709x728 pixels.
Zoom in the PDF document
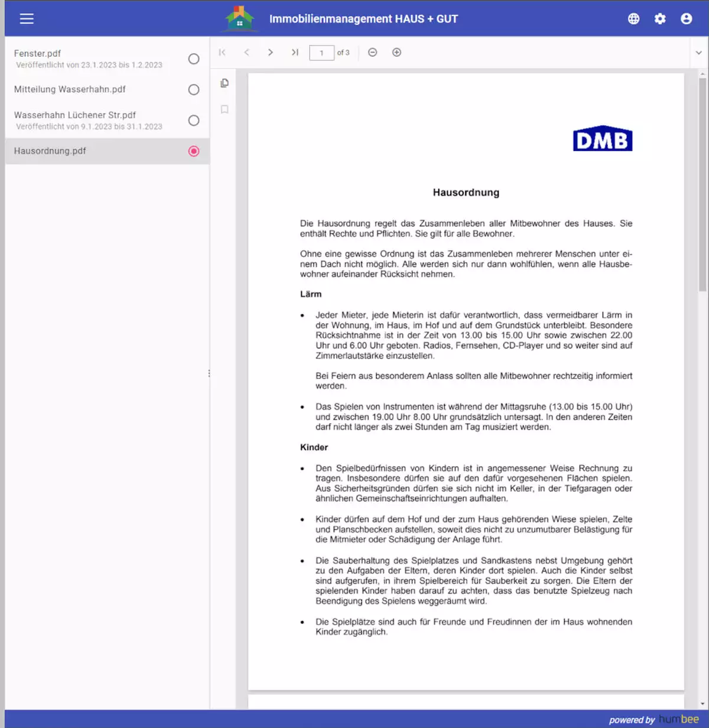pos(396,53)
